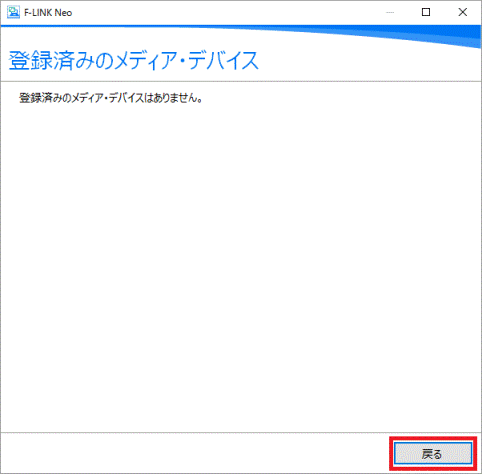This screenshot has height=474, width=482.
Task: Close the F-LINK Neo window
Action: tap(462, 12)
